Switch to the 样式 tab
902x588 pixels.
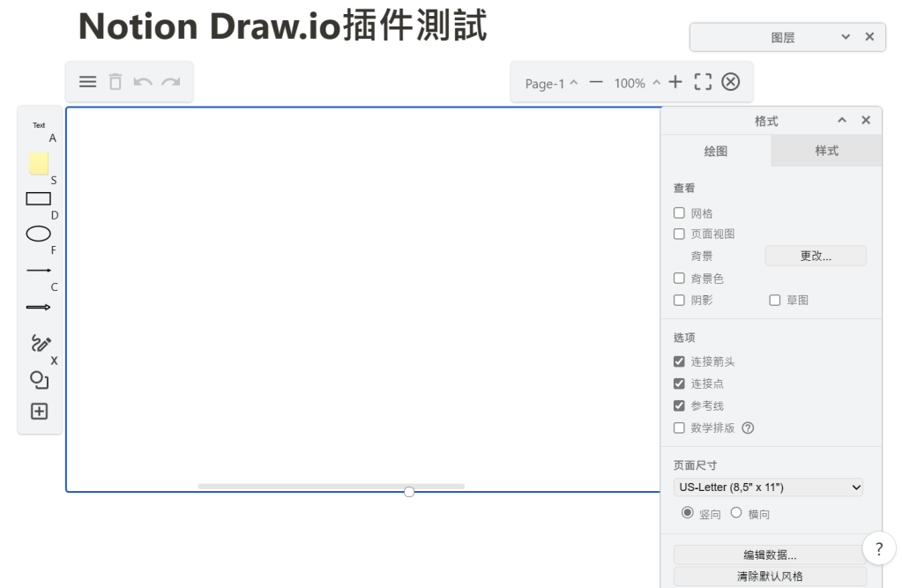[826, 151]
